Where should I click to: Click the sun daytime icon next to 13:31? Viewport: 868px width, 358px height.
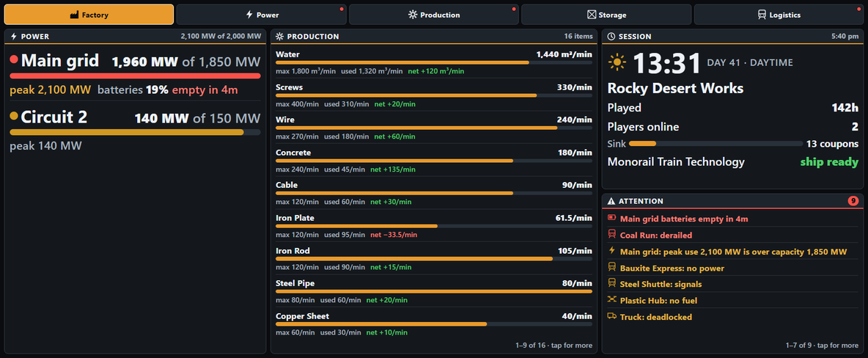coord(617,62)
